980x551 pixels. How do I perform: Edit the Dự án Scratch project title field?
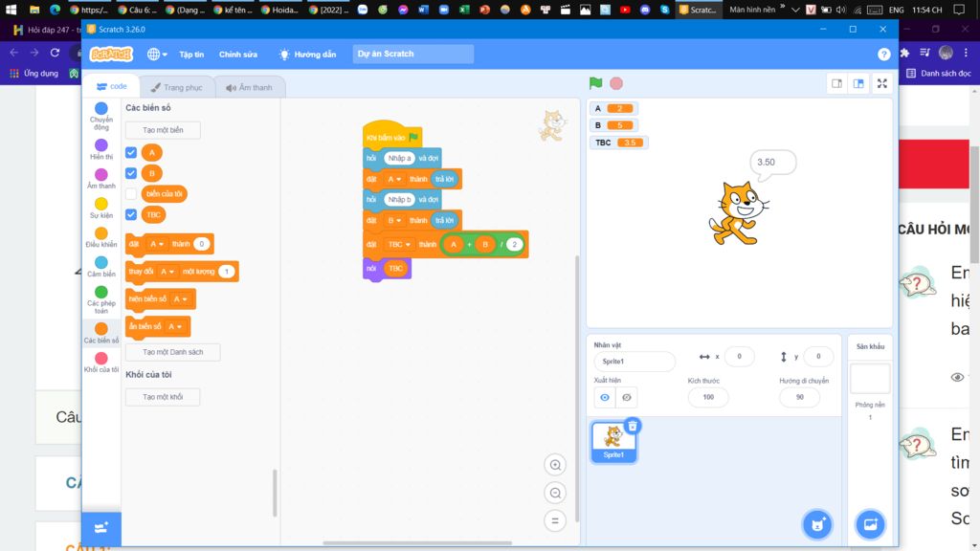pos(413,54)
